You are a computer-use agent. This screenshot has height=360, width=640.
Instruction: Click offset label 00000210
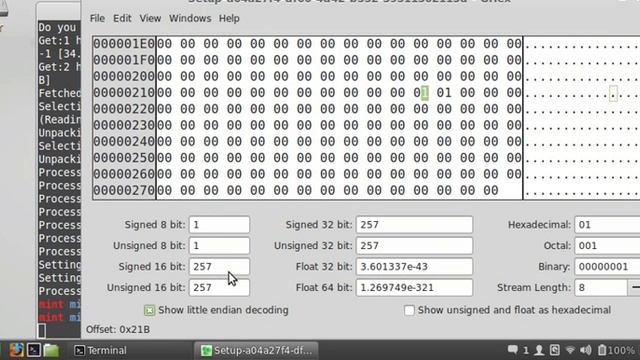(124, 93)
